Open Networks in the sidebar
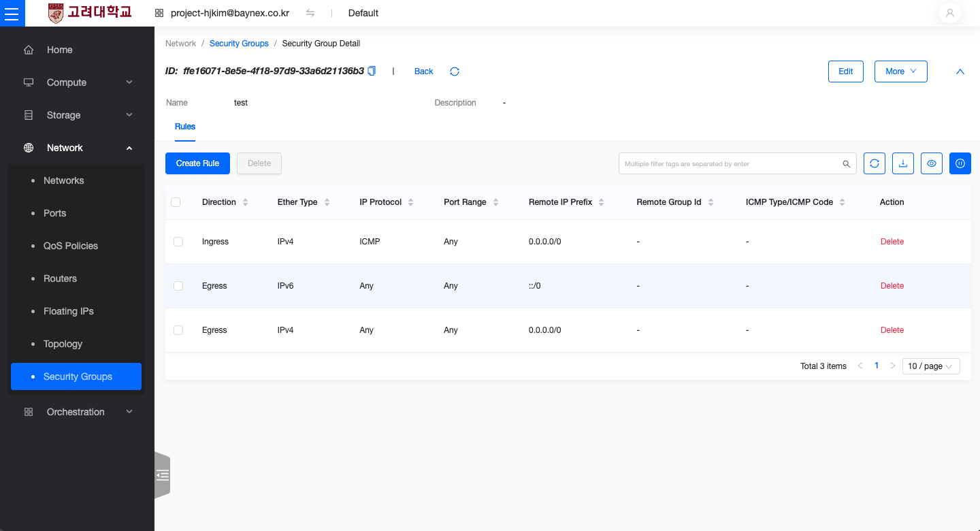This screenshot has width=980, height=531. pos(76,180)
